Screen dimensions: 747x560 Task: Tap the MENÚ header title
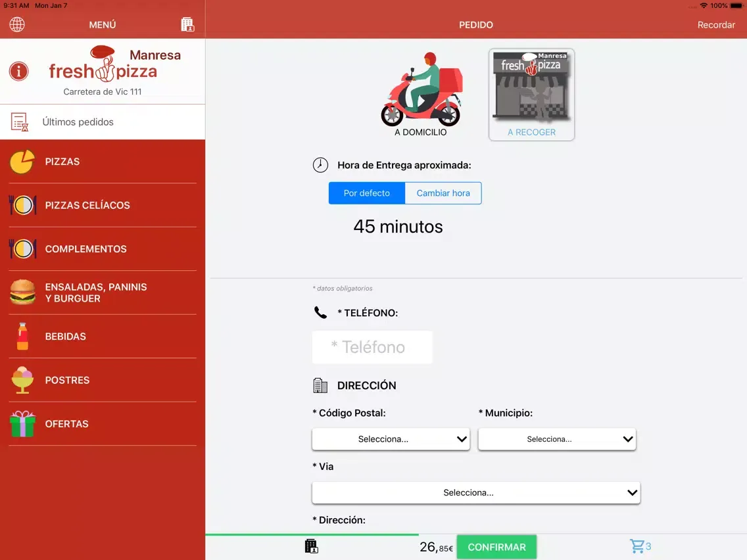coord(103,25)
